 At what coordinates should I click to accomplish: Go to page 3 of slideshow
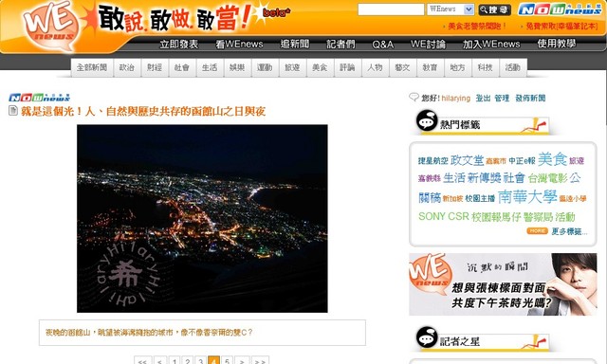pos(200,360)
